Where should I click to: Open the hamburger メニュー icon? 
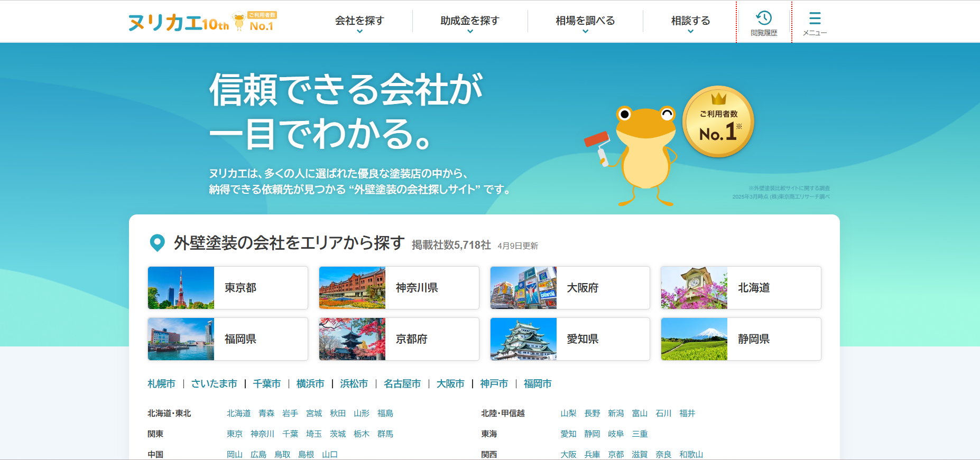pos(815,22)
